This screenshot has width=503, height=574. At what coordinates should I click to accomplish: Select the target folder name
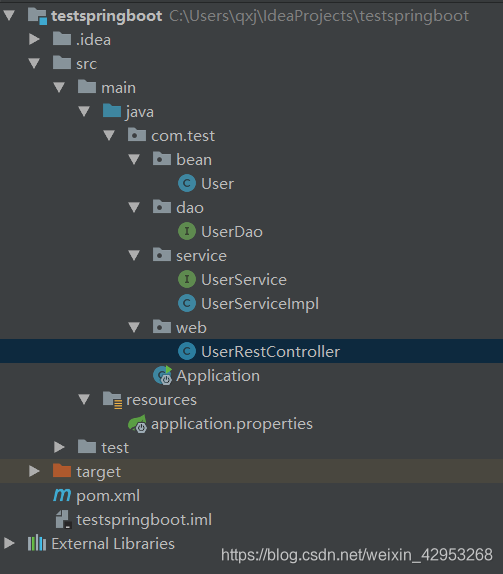point(98,472)
